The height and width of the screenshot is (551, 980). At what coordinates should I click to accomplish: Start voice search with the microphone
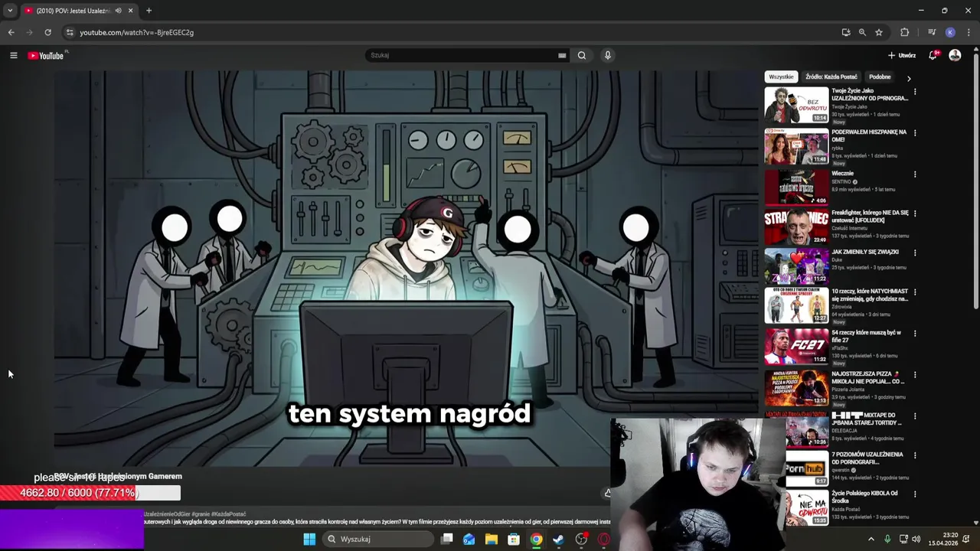click(608, 55)
